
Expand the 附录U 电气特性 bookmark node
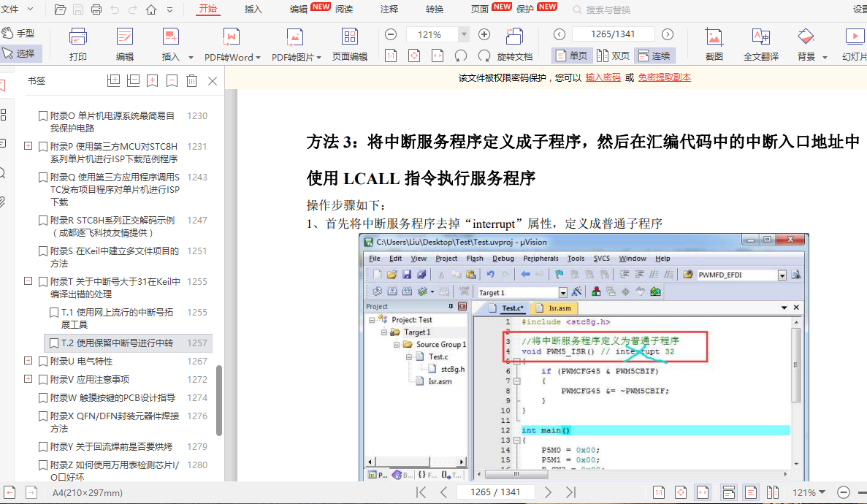tap(28, 361)
